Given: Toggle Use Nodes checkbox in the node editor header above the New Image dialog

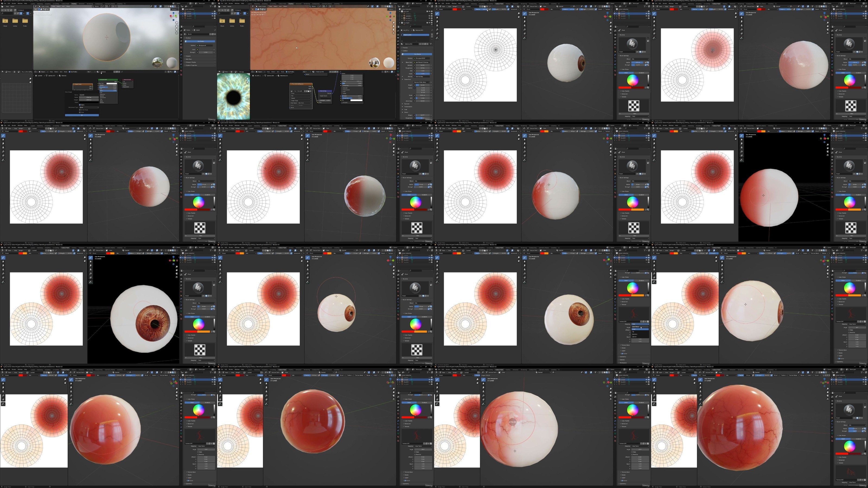Looking at the screenshot, I should (x=69, y=72).
